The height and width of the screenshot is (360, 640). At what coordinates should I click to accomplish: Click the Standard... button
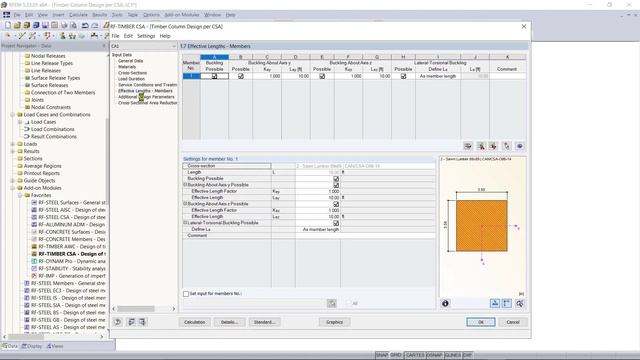(264, 322)
